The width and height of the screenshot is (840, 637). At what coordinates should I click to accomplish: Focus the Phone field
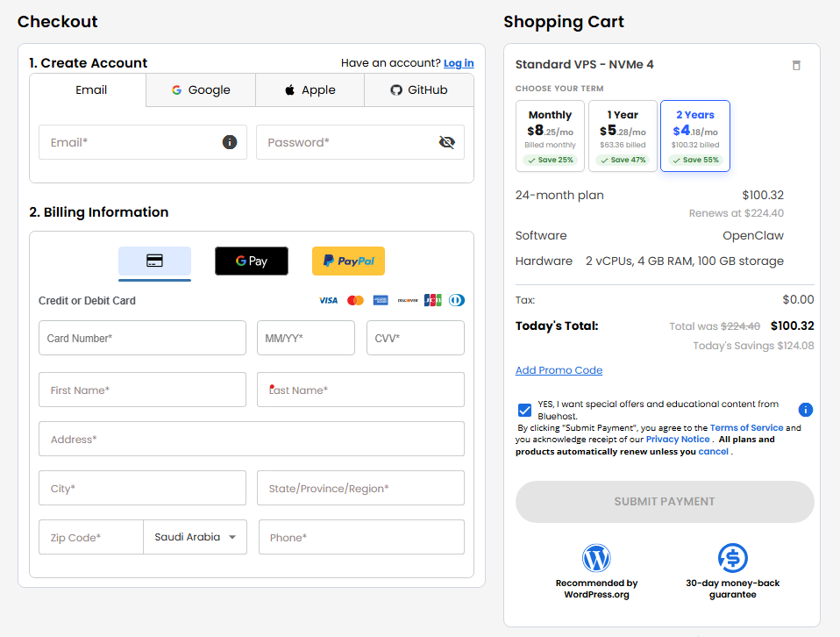(361, 537)
